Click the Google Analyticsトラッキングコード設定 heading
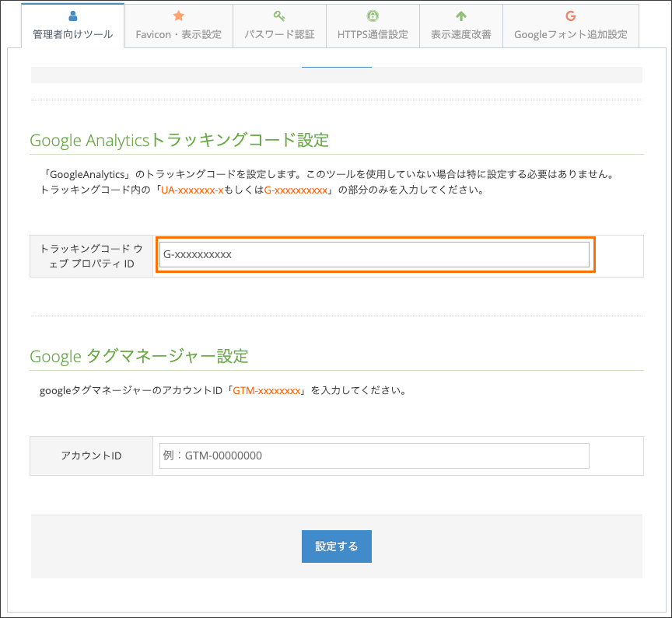This screenshot has width=672, height=618. pos(179,140)
